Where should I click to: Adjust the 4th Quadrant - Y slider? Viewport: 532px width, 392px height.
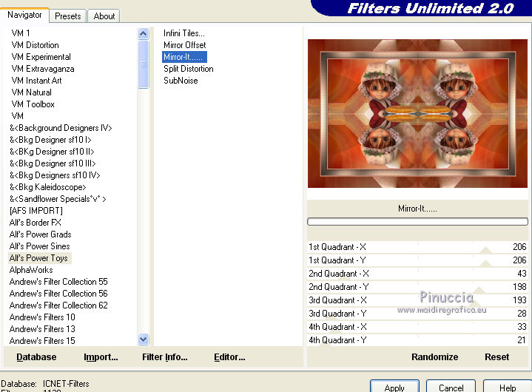pyautogui.click(x=417, y=339)
